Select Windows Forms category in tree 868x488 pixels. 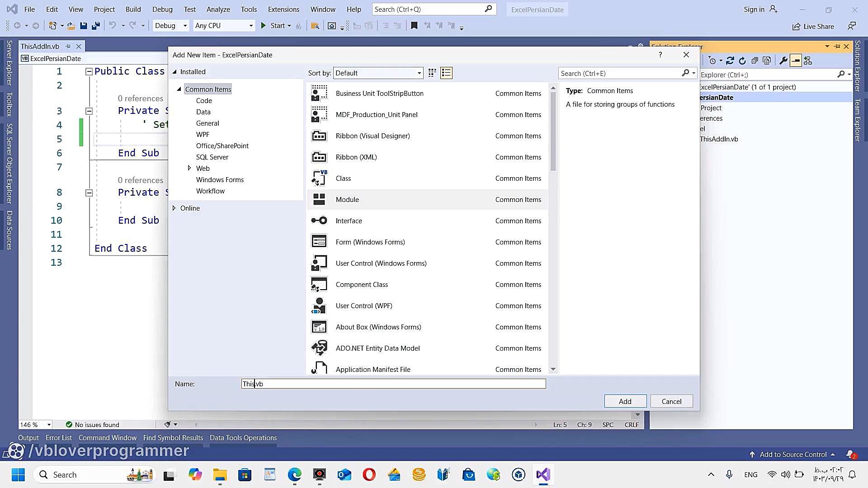220,179
